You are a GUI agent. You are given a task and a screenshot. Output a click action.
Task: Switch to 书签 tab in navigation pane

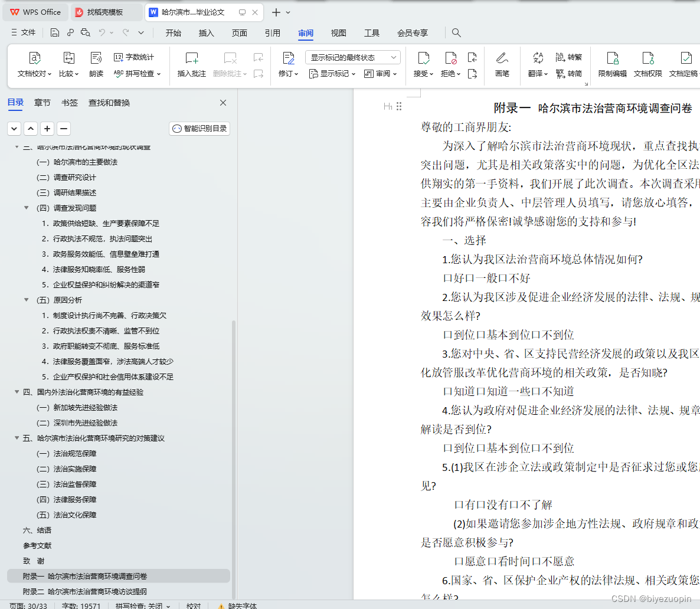(x=69, y=103)
